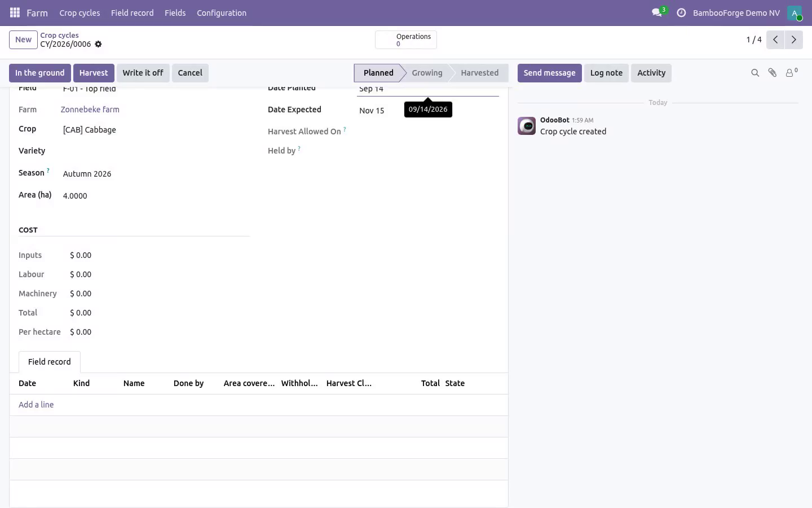
Task: Open the empty Variety dropdown field
Action: pyautogui.click(x=155, y=151)
